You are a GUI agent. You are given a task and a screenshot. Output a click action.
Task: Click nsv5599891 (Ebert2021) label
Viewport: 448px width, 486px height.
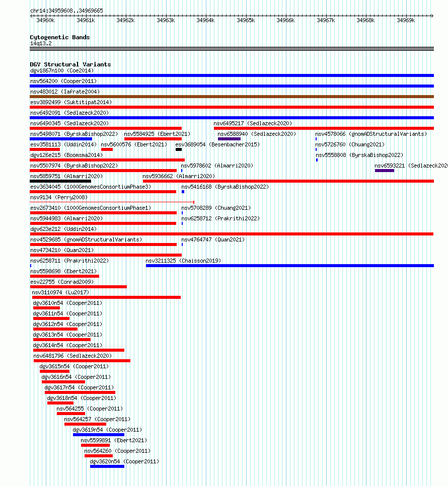pos(114,440)
